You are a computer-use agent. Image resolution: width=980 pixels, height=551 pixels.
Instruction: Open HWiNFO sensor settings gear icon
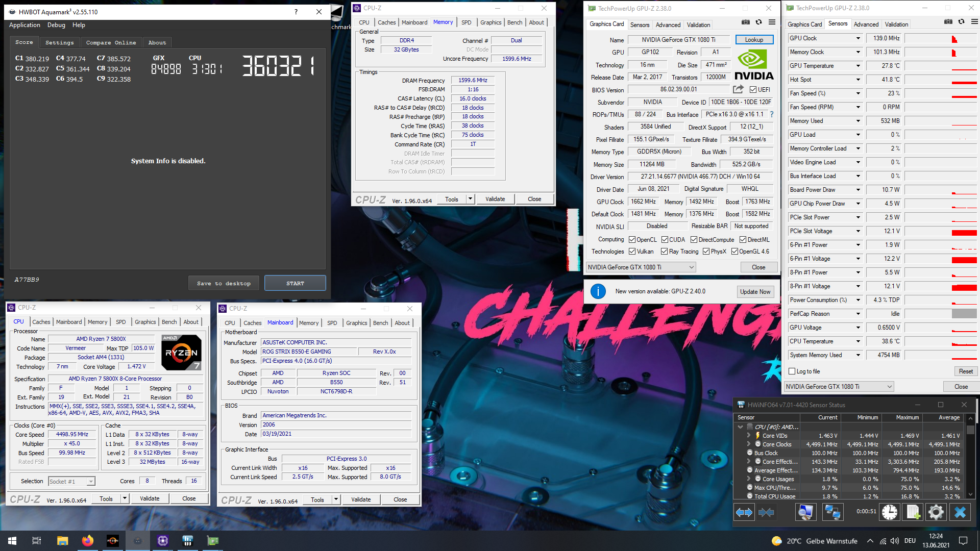(x=936, y=512)
